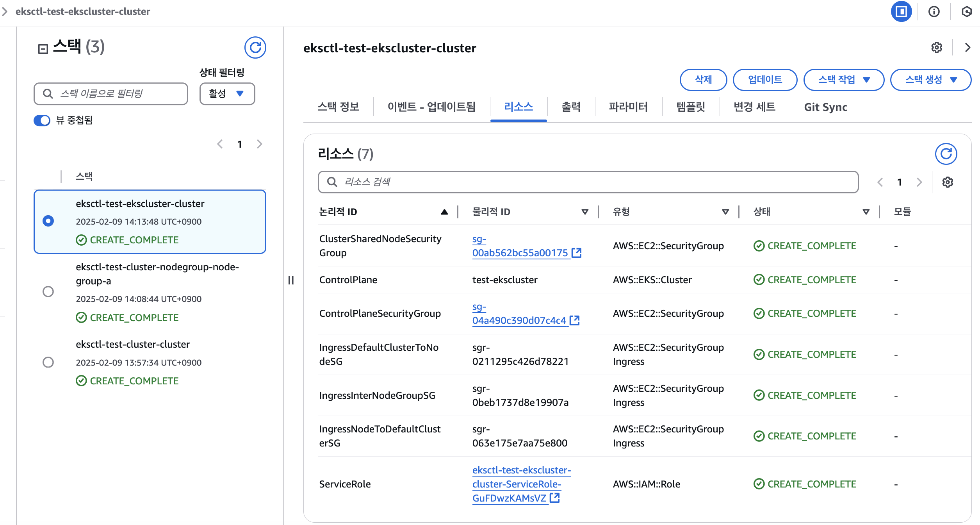Toggle the split panel view icon

901,12
